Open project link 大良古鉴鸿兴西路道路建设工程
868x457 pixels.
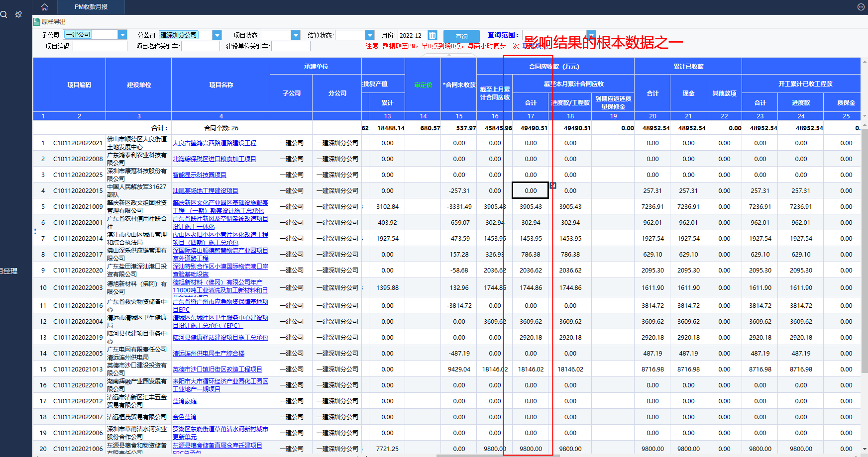215,143
